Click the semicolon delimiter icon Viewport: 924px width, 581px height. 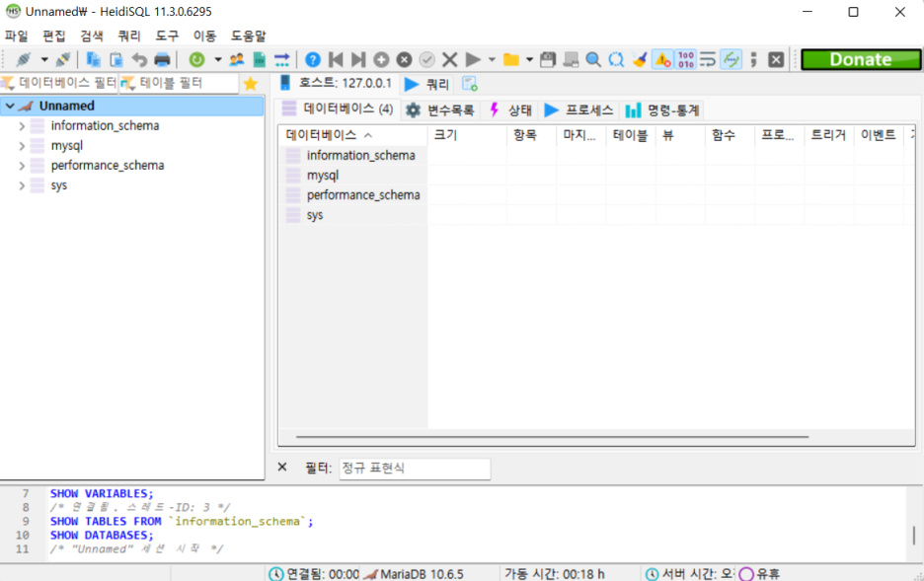coord(753,59)
